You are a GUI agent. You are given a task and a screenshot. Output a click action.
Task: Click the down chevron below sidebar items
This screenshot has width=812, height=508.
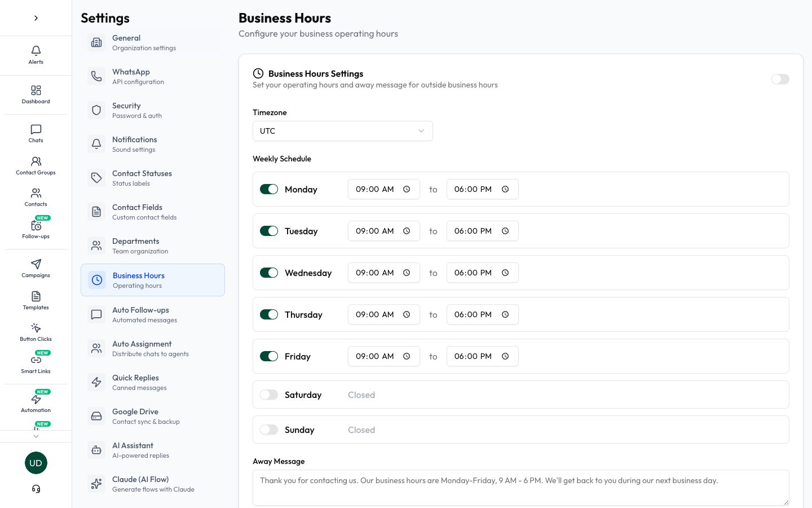coord(36,436)
